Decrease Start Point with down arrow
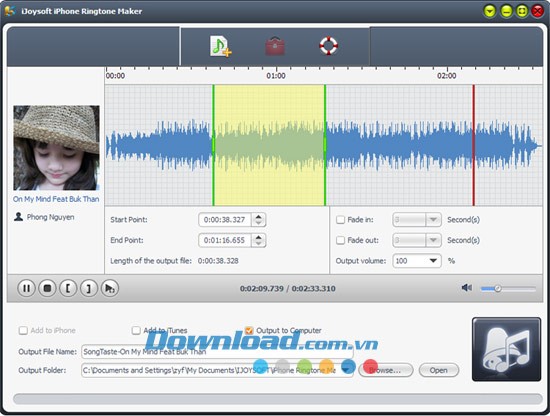 (x=259, y=223)
